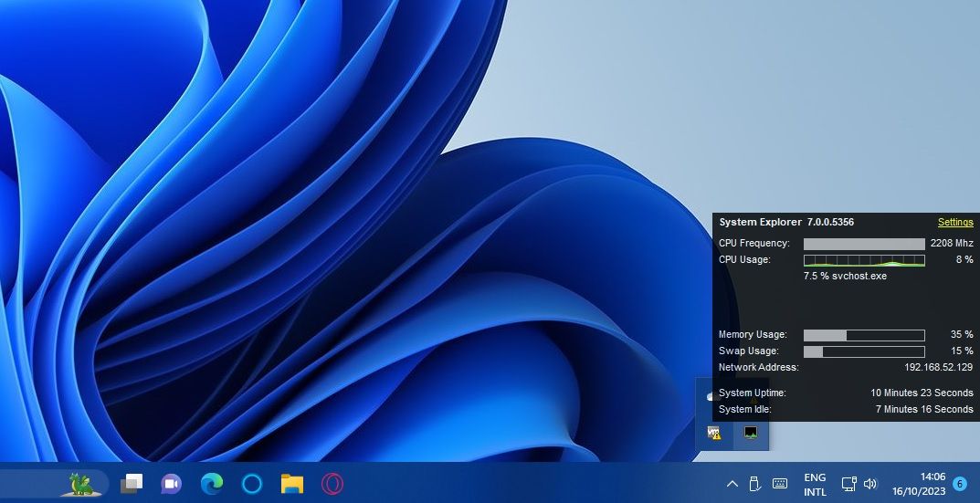Click the CPU Usage graph bar

point(863,260)
